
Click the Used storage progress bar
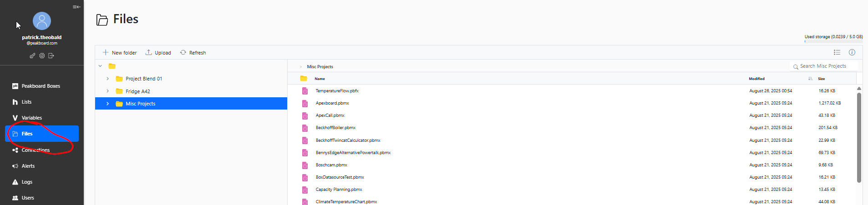[x=833, y=41]
